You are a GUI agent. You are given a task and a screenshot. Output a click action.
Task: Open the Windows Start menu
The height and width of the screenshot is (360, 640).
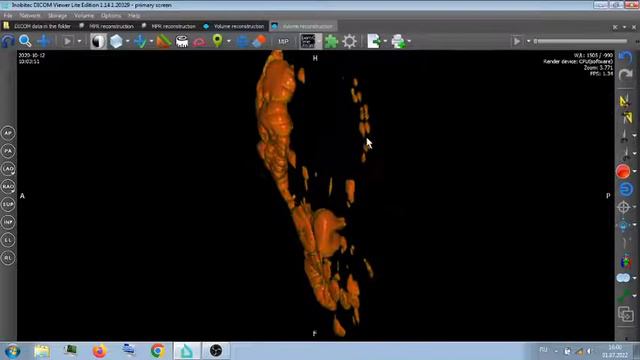[13, 351]
